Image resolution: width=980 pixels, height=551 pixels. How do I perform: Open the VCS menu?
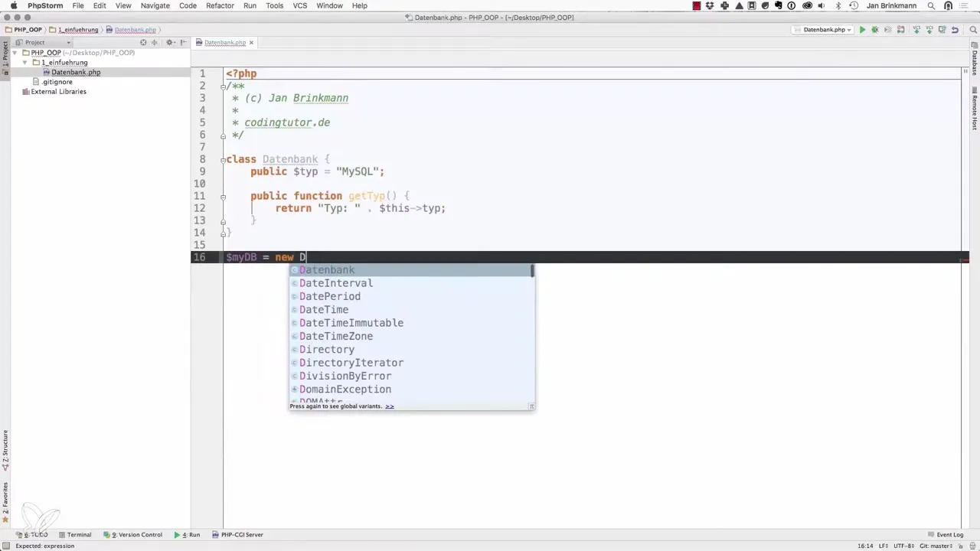click(x=300, y=5)
